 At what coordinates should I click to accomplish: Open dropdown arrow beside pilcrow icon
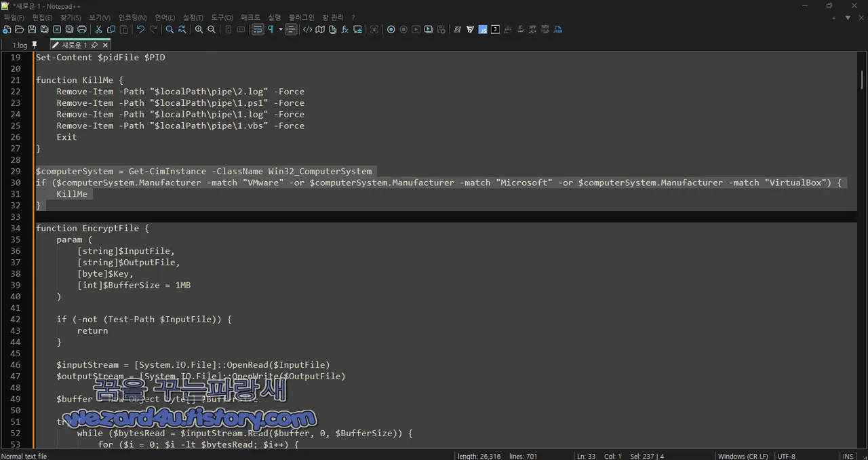pos(281,29)
